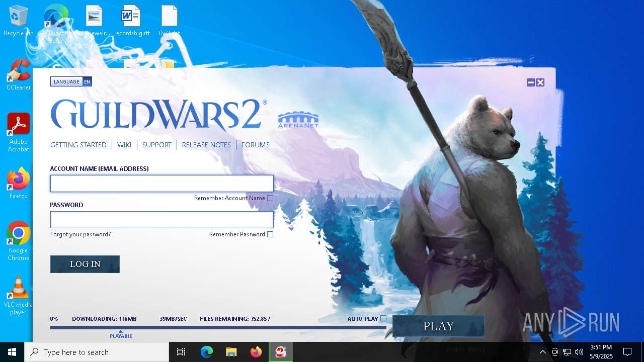Click the download progress bar
This screenshot has width=644, height=362.
pyautogui.click(x=218, y=327)
